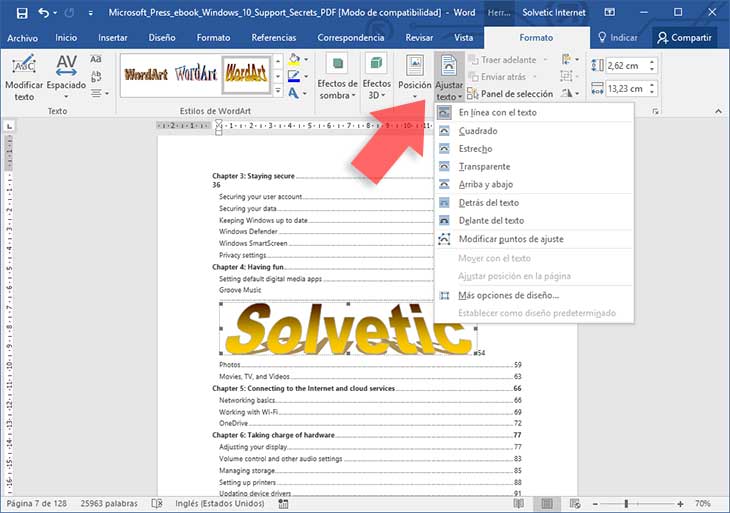Choose Estrecho wrap option
The image size is (730, 513).
point(534,149)
